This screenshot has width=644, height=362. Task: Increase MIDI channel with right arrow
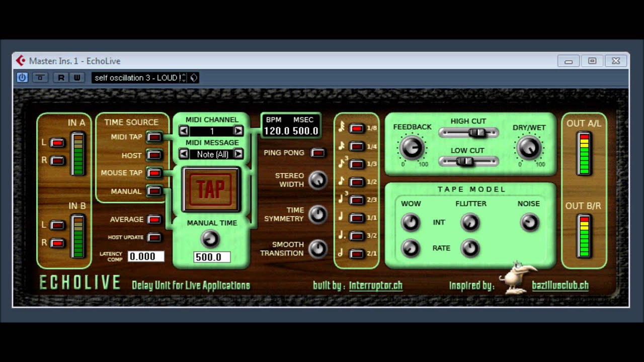[x=238, y=131]
